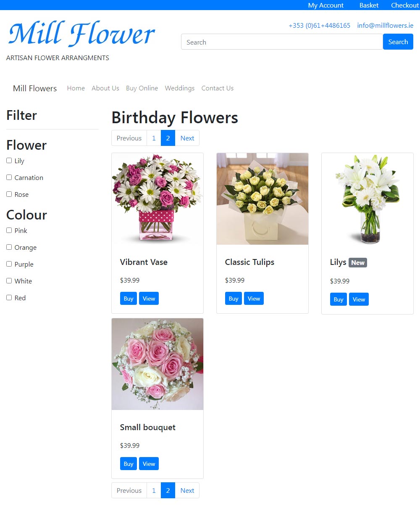Select page 2 in top pagination

pos(168,138)
